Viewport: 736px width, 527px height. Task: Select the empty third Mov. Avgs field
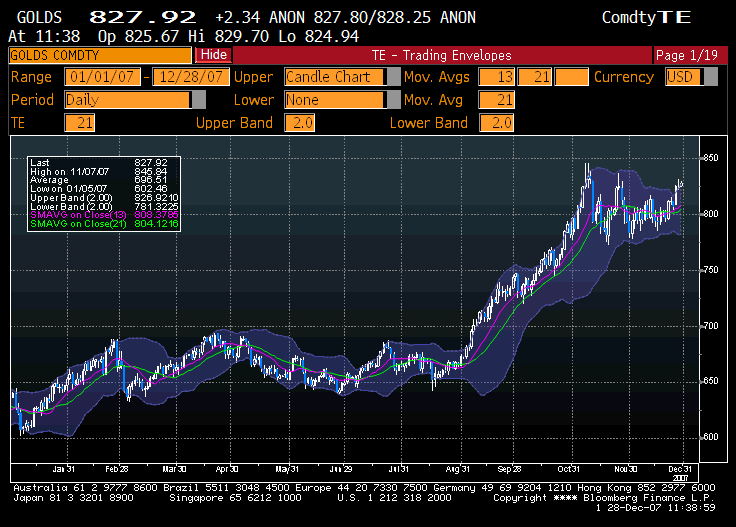(571, 77)
